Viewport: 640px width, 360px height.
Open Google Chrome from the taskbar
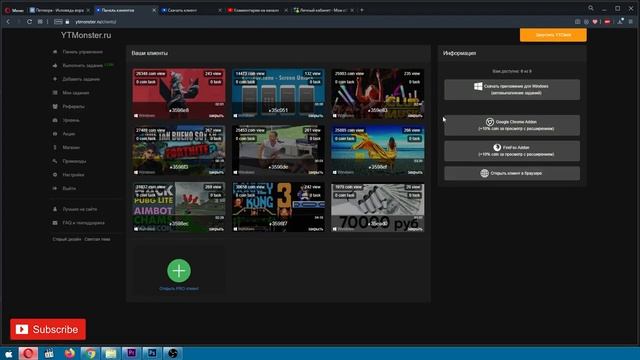tap(90, 353)
